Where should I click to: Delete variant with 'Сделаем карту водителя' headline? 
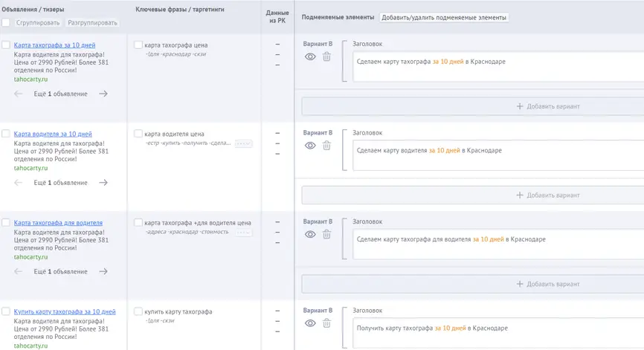326,145
